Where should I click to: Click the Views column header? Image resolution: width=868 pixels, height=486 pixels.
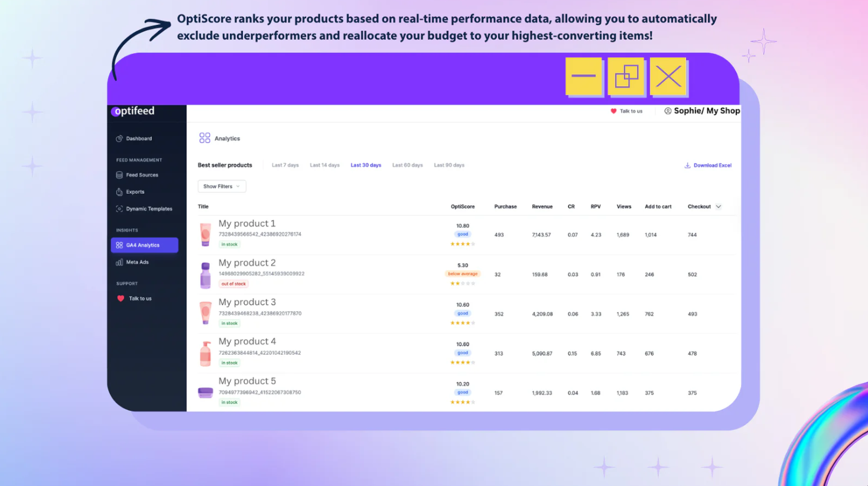click(x=624, y=207)
